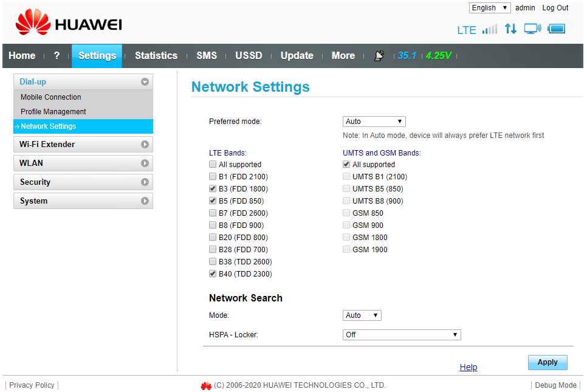Expand Wi-Fi Extender section arrow

[x=145, y=145]
